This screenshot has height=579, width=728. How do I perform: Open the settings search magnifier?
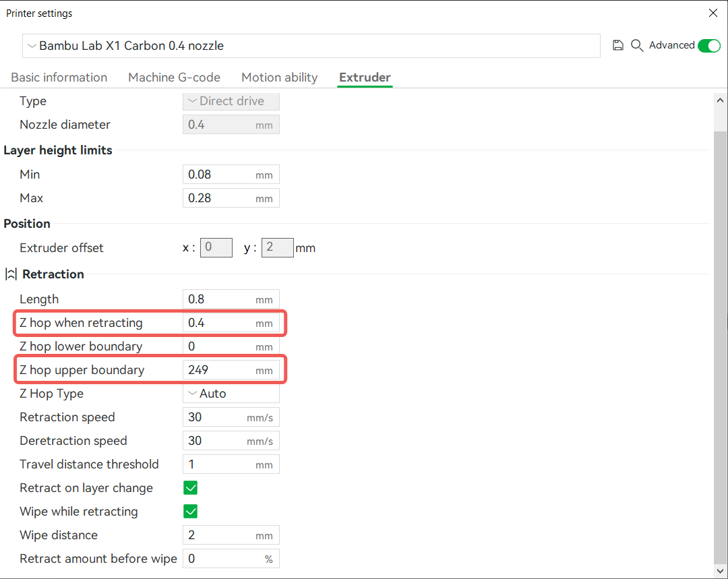(636, 45)
